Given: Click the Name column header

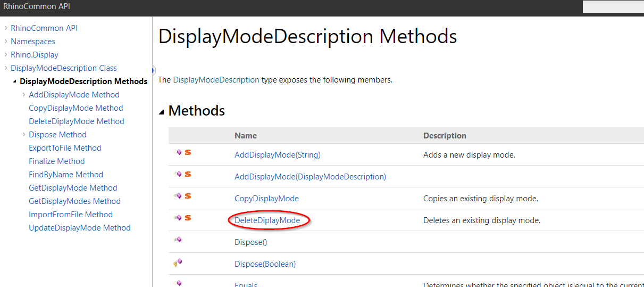Looking at the screenshot, I should tap(246, 136).
